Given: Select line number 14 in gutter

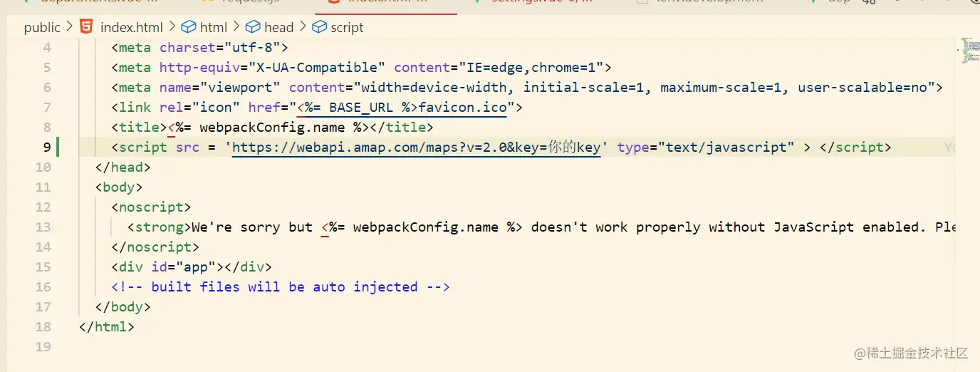Looking at the screenshot, I should point(43,247).
